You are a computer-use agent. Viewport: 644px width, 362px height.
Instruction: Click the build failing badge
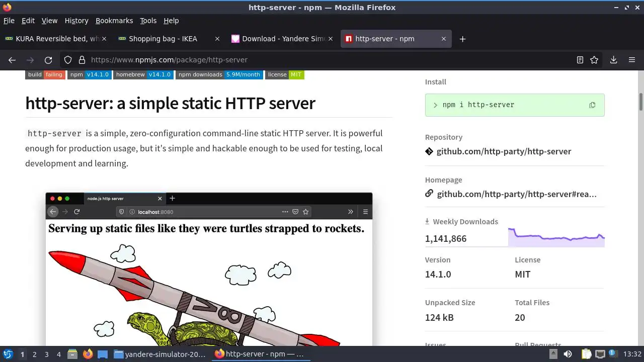click(x=45, y=74)
